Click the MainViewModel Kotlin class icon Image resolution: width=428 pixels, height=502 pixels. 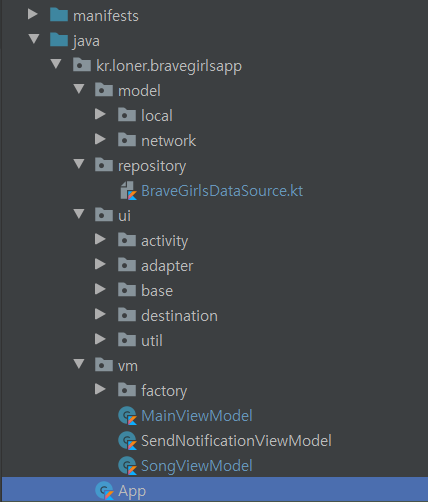pyautogui.click(x=128, y=416)
